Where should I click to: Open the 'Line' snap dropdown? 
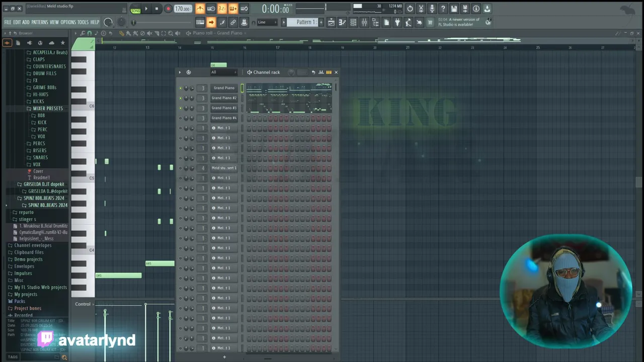[267, 22]
